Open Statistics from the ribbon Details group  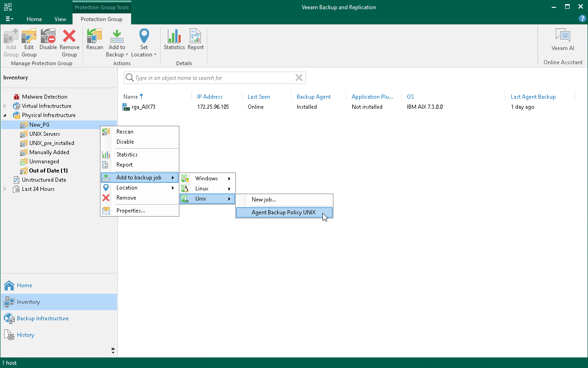(x=174, y=40)
